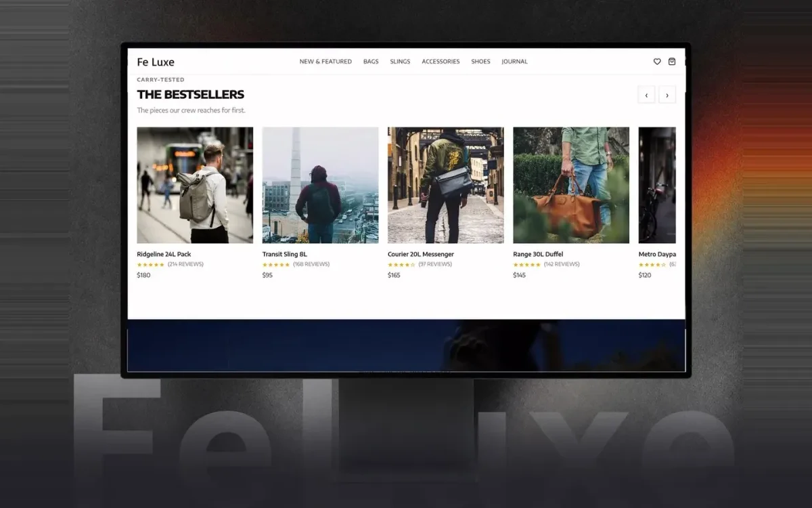Click star rating under Courier 20L Messenger

[x=401, y=265]
